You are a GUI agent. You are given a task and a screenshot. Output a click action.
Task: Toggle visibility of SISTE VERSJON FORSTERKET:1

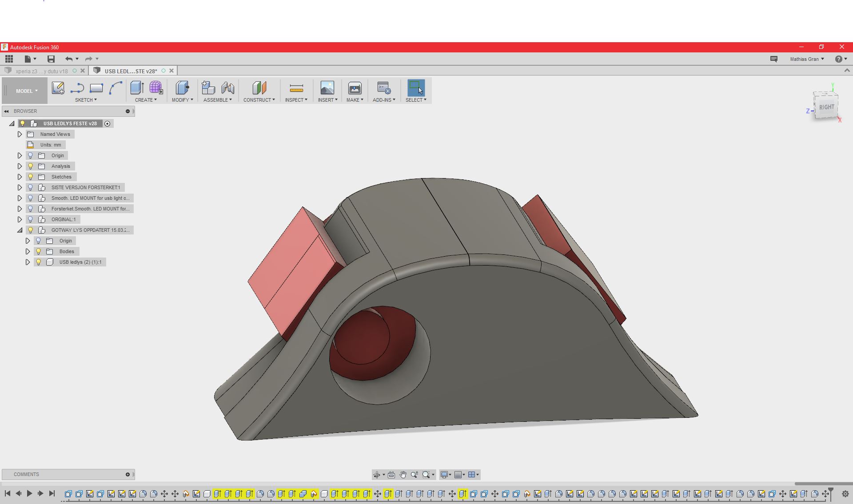(31, 187)
